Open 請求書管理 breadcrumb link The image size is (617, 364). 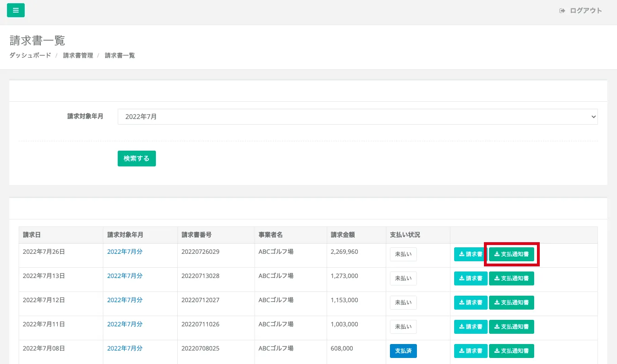[78, 55]
